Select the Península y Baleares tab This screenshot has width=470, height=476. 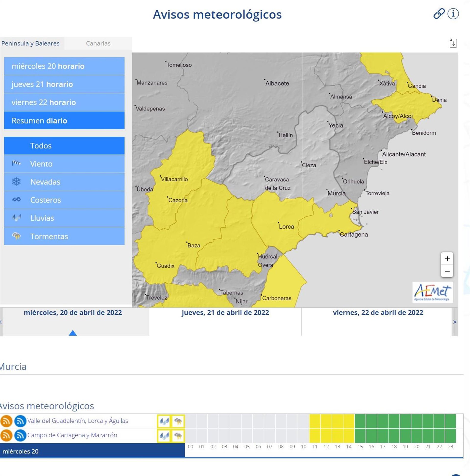pyautogui.click(x=30, y=43)
